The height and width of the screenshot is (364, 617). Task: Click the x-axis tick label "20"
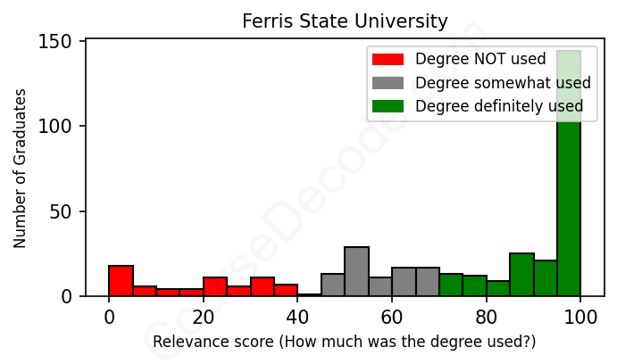(x=204, y=317)
